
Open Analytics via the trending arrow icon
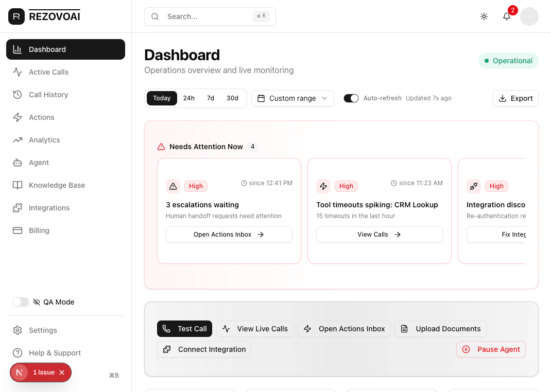click(17, 140)
